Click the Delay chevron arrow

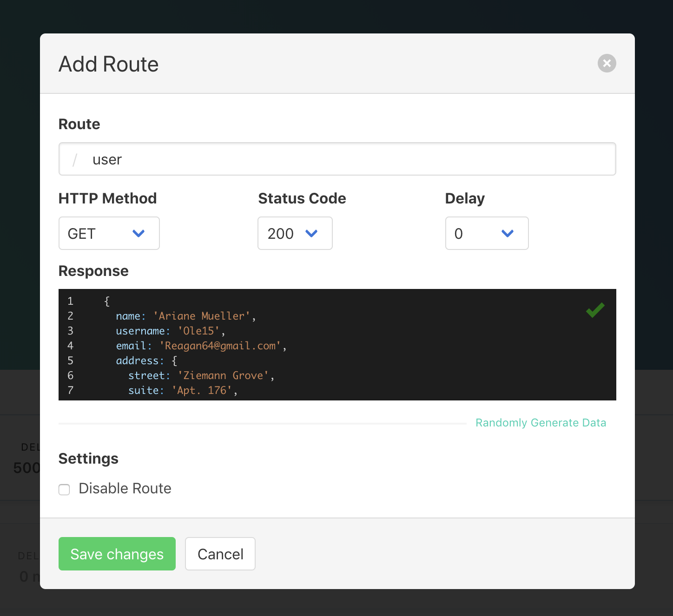click(x=508, y=233)
